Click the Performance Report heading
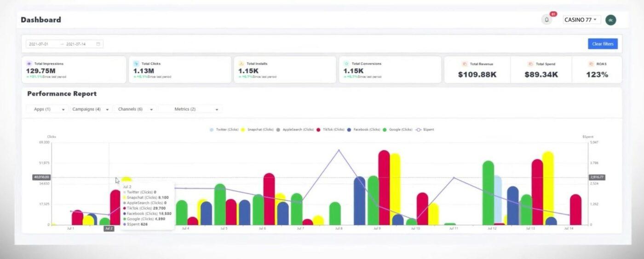 coord(62,94)
